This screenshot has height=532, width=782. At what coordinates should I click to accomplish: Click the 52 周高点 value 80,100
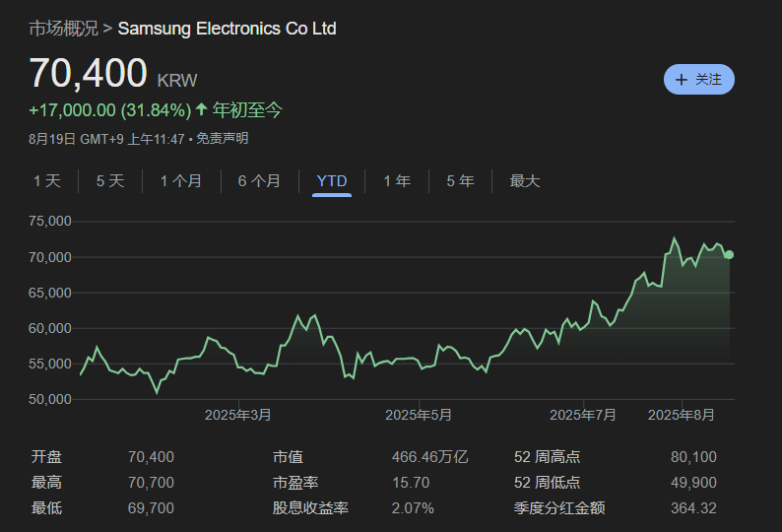click(x=693, y=457)
